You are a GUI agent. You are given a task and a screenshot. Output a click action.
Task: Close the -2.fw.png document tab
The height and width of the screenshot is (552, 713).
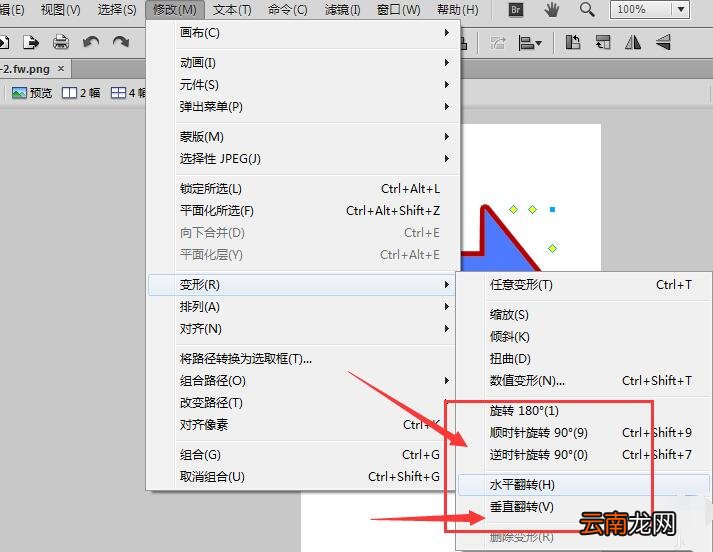[61, 69]
